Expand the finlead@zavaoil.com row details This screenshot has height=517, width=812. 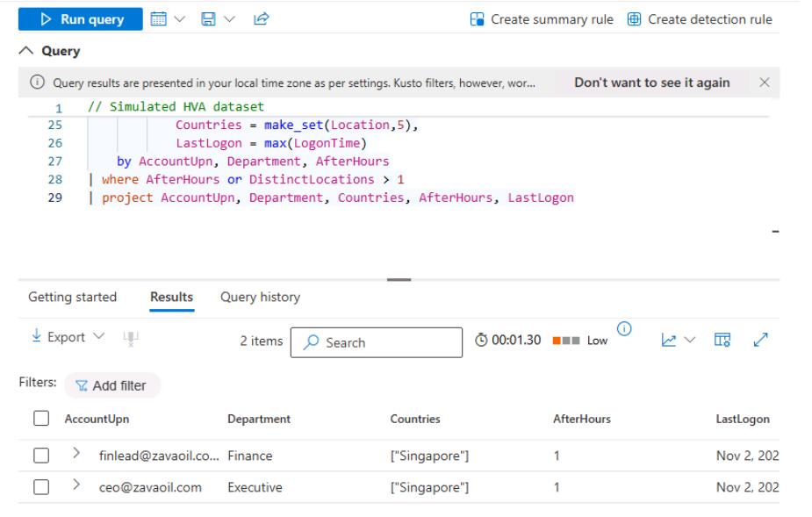76,456
